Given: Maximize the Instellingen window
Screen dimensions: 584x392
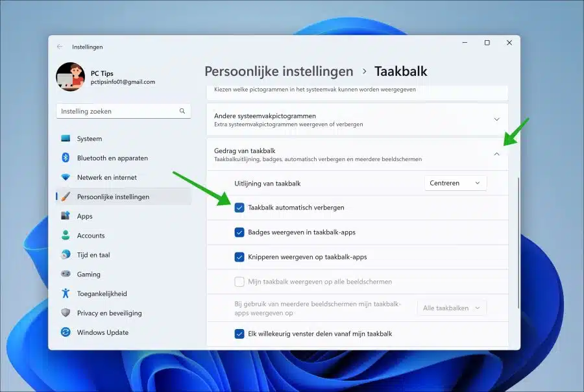Looking at the screenshot, I should click(x=487, y=43).
